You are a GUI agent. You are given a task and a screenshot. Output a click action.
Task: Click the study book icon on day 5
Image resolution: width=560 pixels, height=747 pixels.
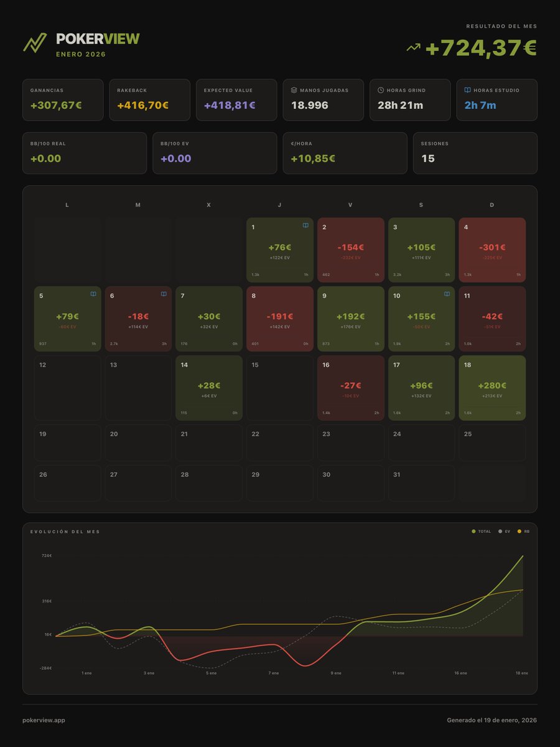pos(93,294)
